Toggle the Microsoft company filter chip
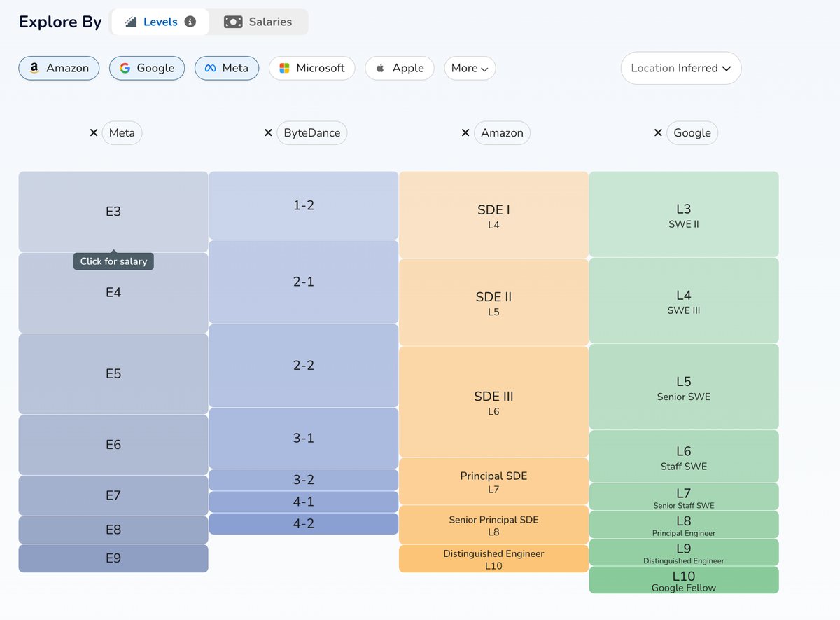The width and height of the screenshot is (840, 620). click(x=312, y=68)
